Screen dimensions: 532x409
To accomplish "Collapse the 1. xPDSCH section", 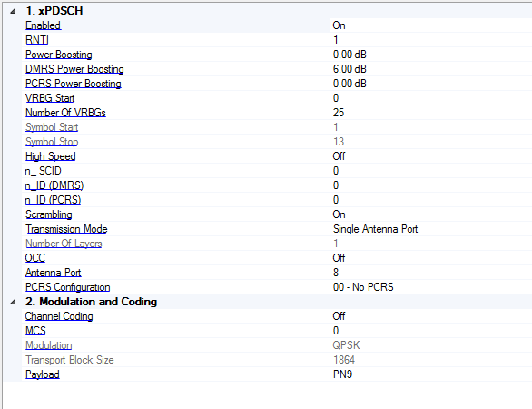I will coord(13,11).
